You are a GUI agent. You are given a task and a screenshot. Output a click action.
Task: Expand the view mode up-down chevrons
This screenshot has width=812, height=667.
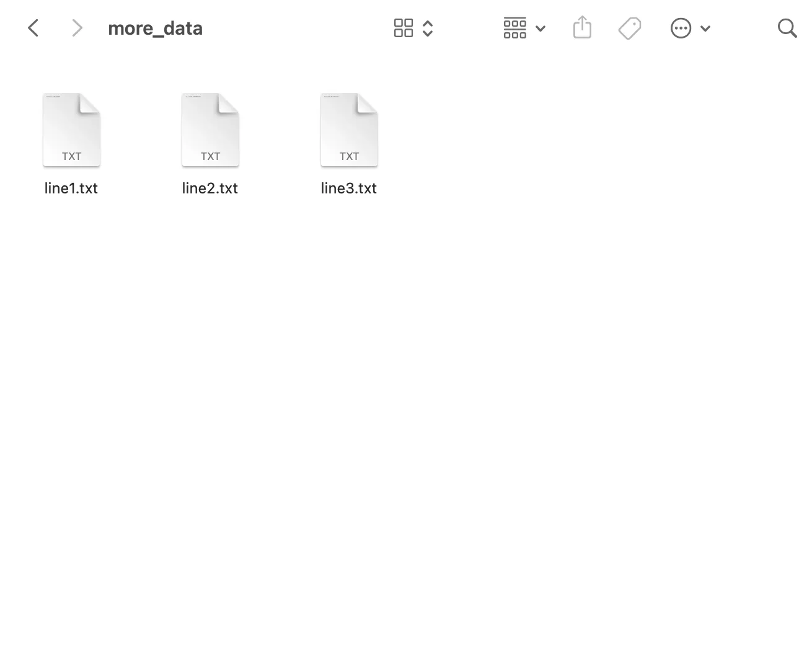pos(428,28)
